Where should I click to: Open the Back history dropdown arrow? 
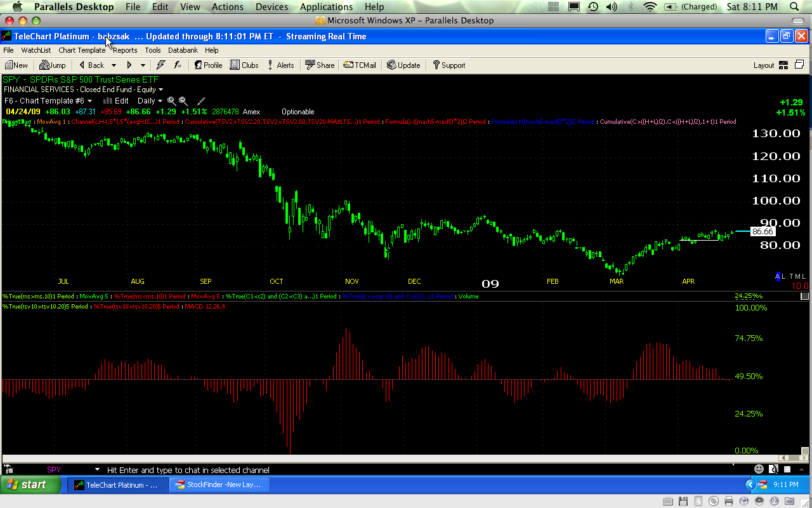[114, 65]
